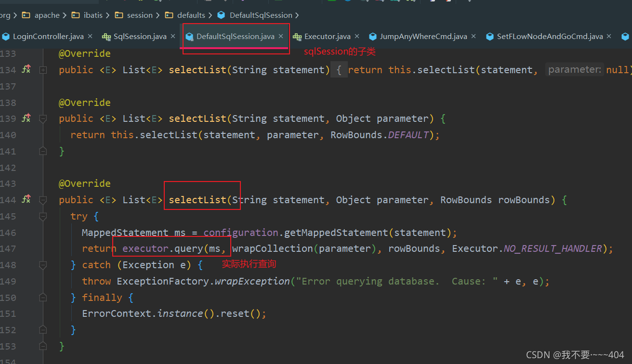
Task: Click the wrapException method call
Action: [252, 281]
